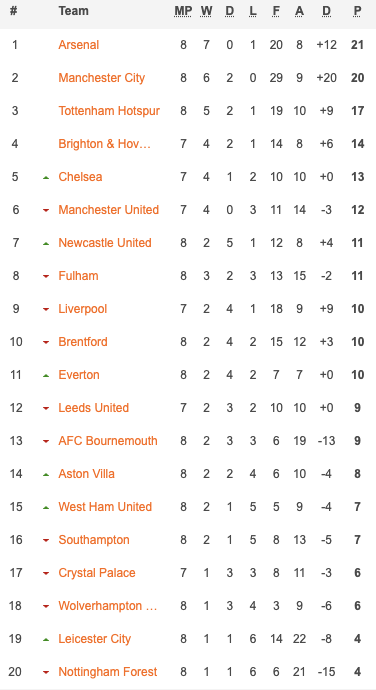Click the P points column header
Screen dimensions: 376x690
358,11
